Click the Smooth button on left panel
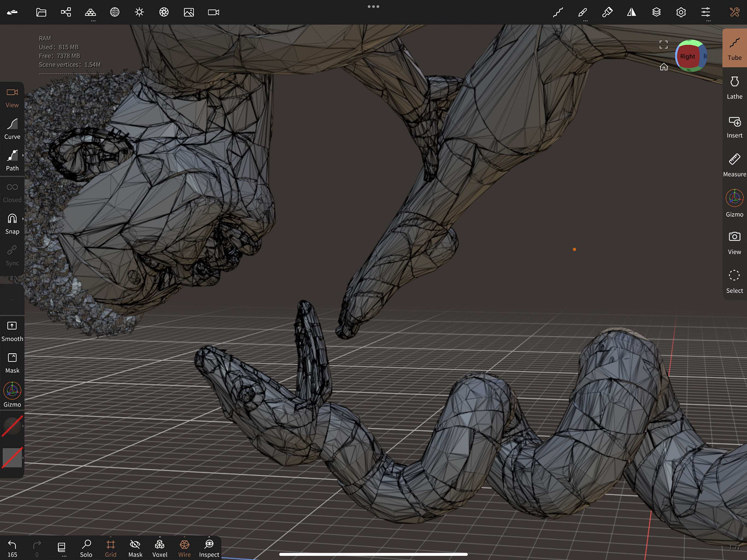The width and height of the screenshot is (747, 560). (x=12, y=331)
